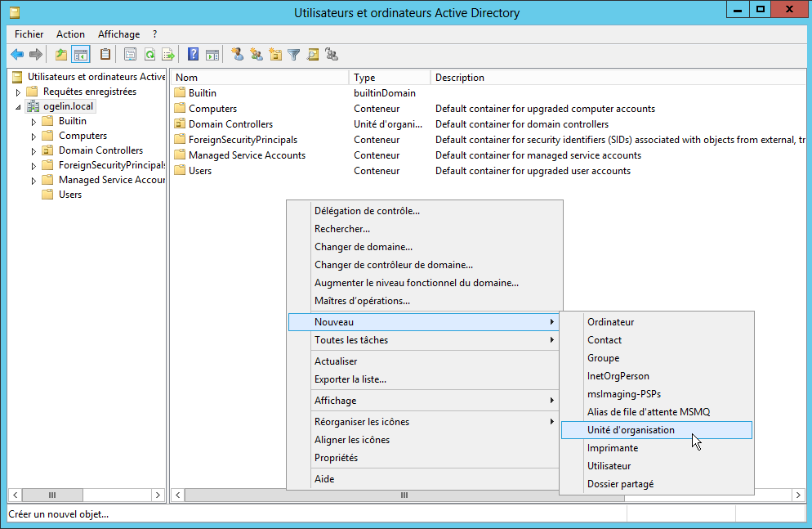Viewport: 812px width, 529px height.
Task: Expand the Domain Controllers tree node
Action: pyautogui.click(x=34, y=151)
